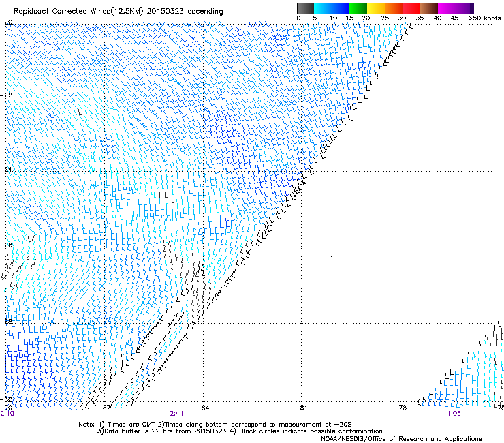Click the '-26' latitude axis label
504x443 pixels.
click(x=6, y=245)
